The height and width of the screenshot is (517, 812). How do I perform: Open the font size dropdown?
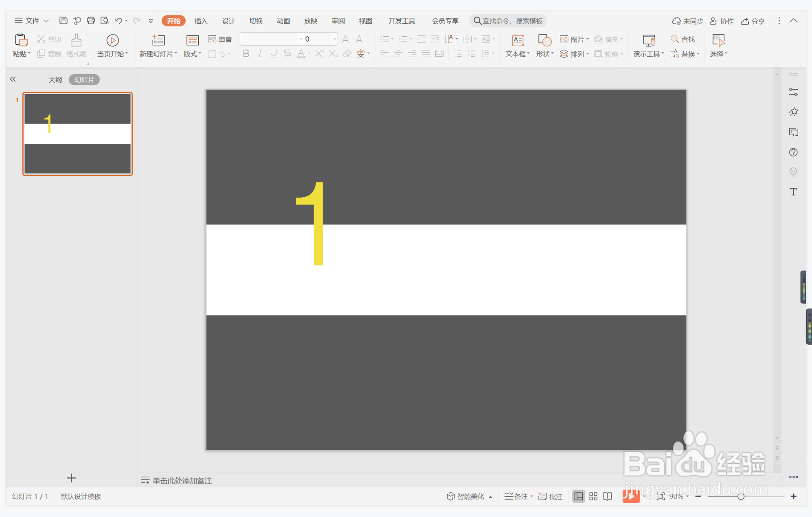[334, 39]
